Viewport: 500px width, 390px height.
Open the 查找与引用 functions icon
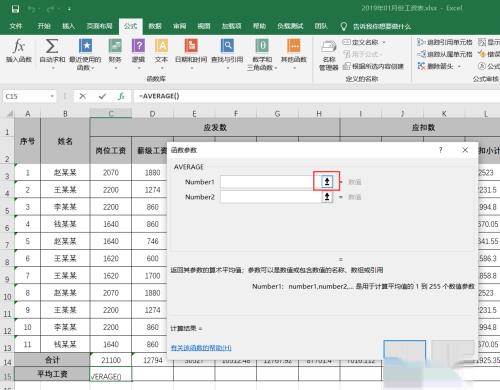click(227, 46)
